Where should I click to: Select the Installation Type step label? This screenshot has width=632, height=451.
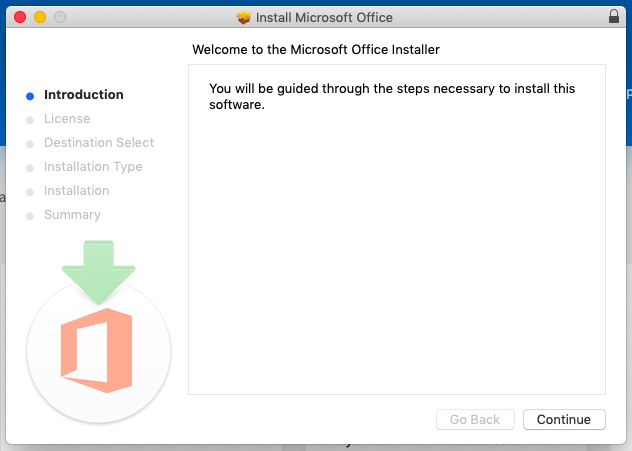point(93,166)
